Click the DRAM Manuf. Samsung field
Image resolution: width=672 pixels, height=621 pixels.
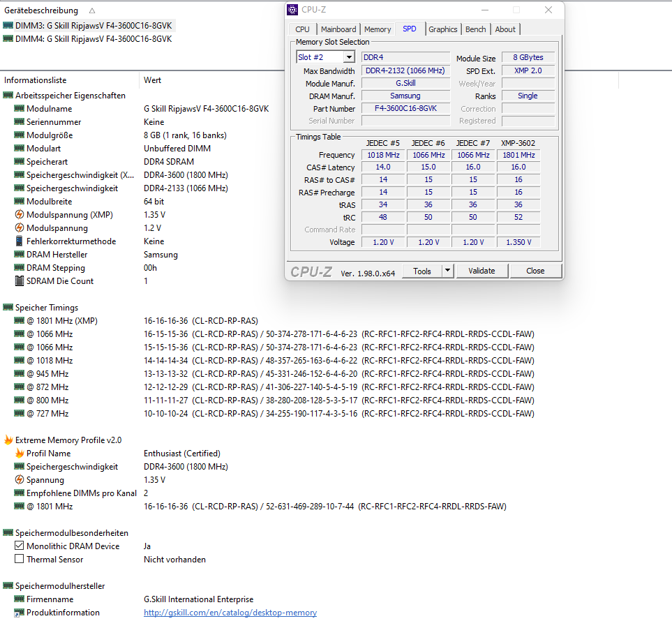click(x=405, y=96)
